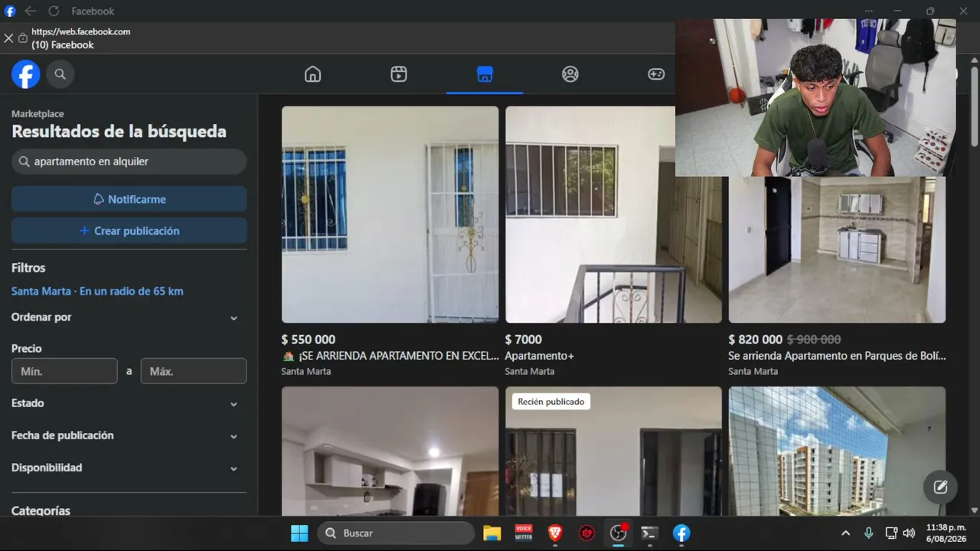
Task: Expand the Fecha de publicación filter
Action: pos(125,435)
